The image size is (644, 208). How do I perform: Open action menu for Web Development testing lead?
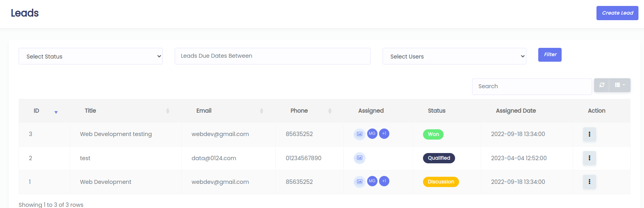pyautogui.click(x=589, y=134)
